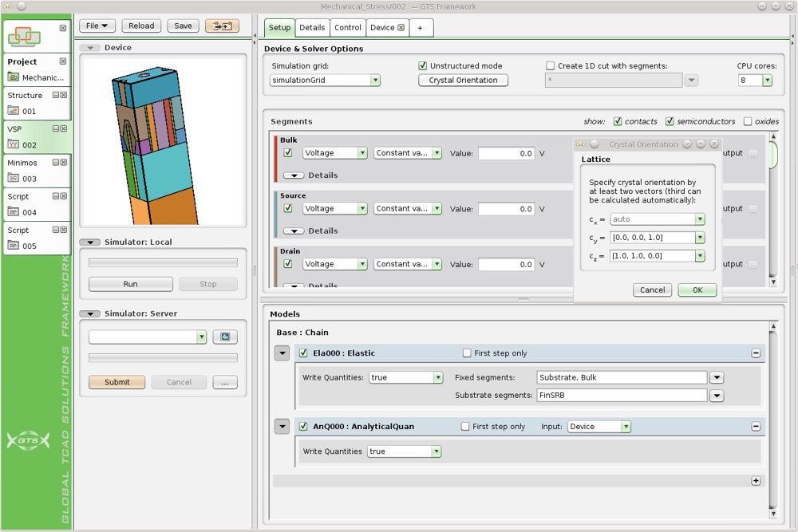This screenshot has height=532, width=798.
Task: Open the File dropdown menu
Action: click(97, 26)
